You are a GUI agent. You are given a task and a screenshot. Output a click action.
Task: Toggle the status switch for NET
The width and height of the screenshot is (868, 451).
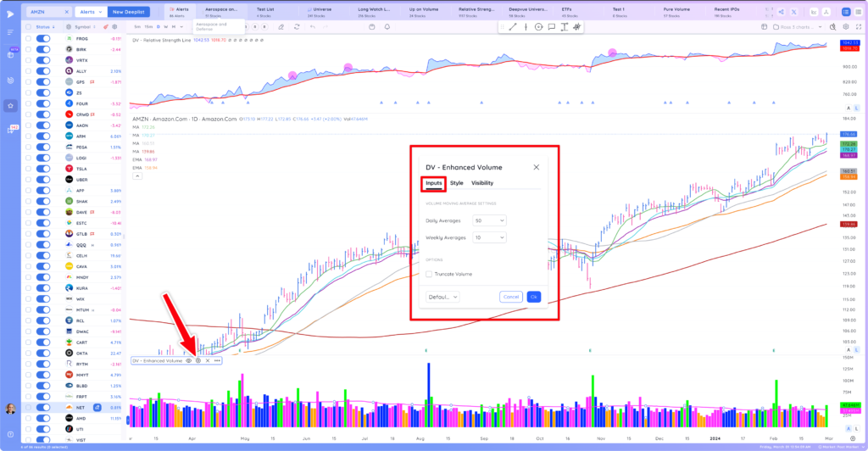point(43,407)
